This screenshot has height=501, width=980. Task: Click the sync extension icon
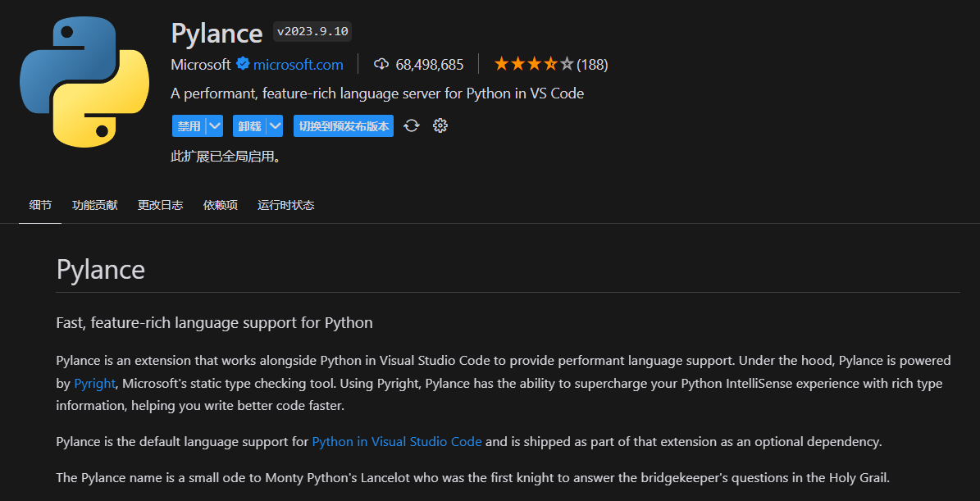click(x=411, y=126)
